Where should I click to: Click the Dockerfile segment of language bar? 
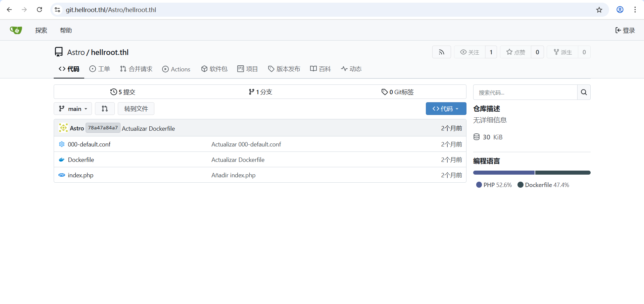pos(563,173)
